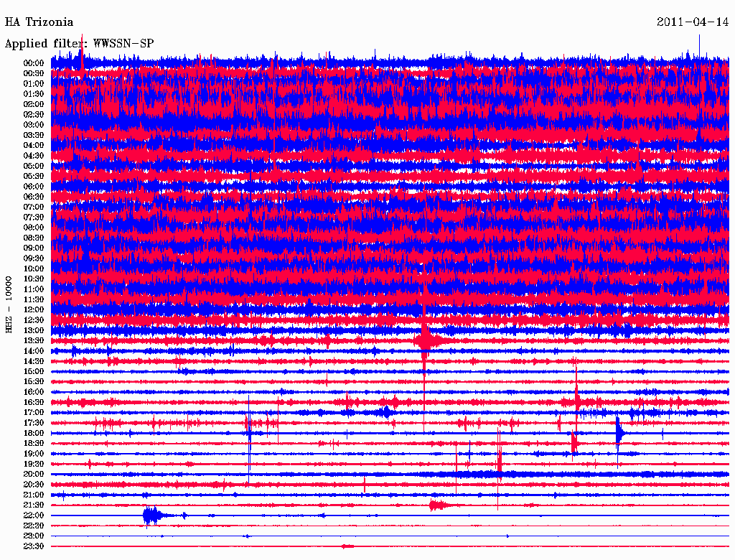Viewport: 735px width, 560px height.
Task: Click the HA Trizonia station title
Action: 39,22
